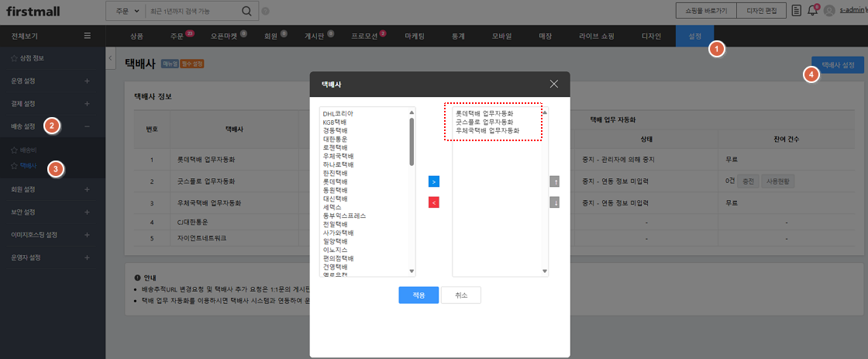Select 경동택배 in the left courier list
The width and height of the screenshot is (868, 359).
click(x=335, y=131)
